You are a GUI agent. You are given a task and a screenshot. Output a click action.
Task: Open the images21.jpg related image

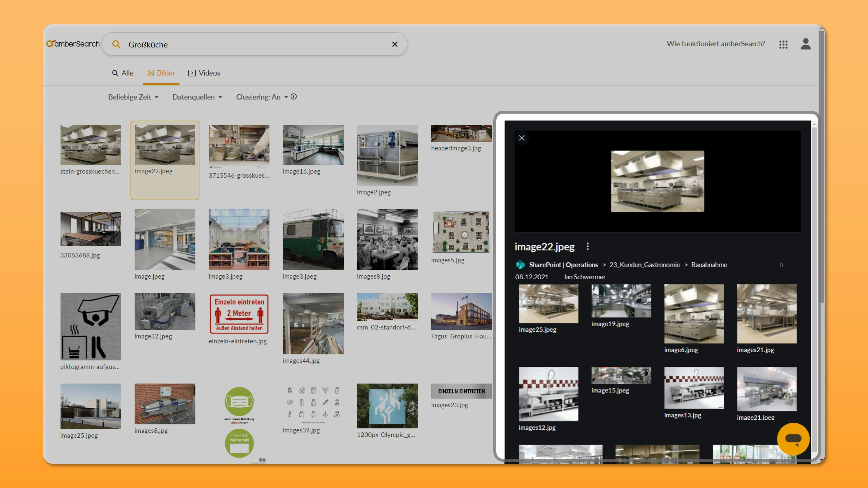[x=767, y=314]
